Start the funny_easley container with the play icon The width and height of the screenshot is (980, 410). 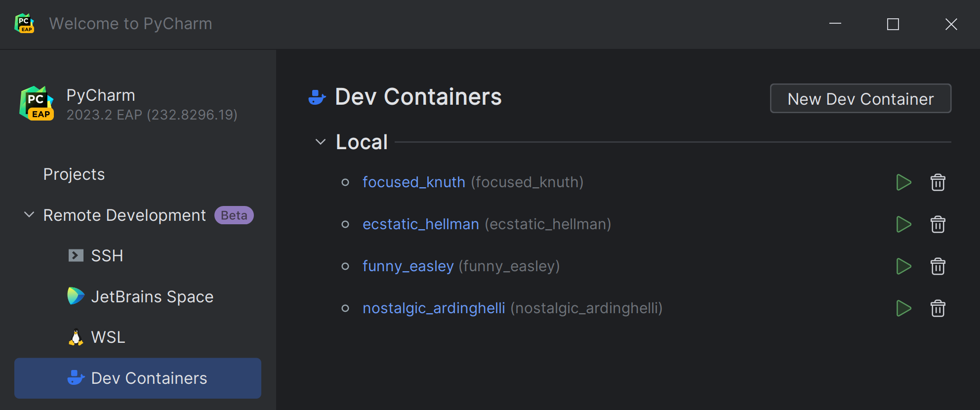[x=903, y=266]
